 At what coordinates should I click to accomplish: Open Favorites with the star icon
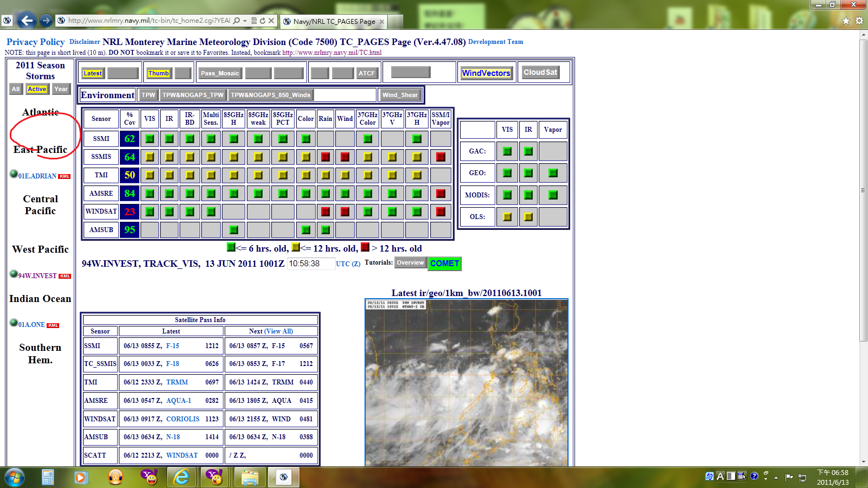tap(846, 21)
